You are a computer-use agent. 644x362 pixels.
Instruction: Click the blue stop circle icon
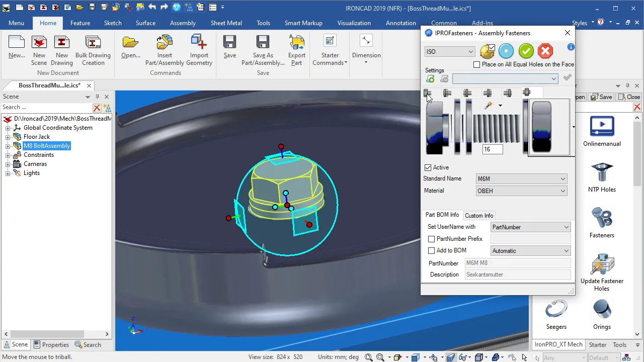pos(507,51)
